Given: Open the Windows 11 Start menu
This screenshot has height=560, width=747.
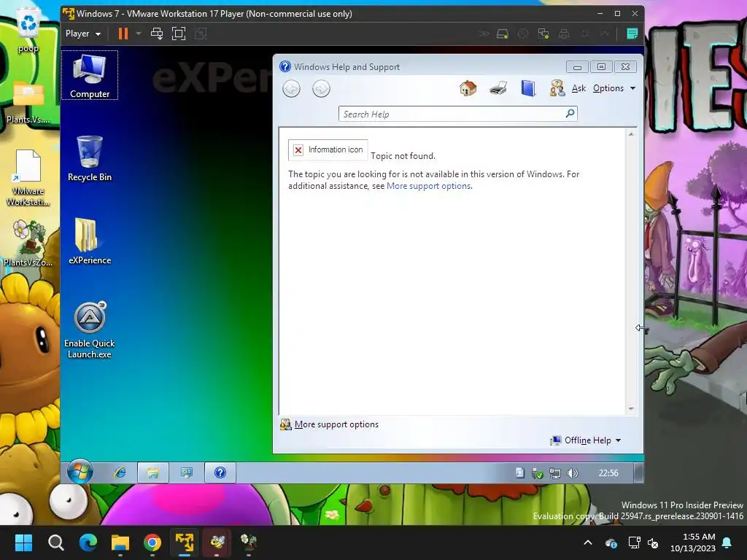Looking at the screenshot, I should (23, 542).
